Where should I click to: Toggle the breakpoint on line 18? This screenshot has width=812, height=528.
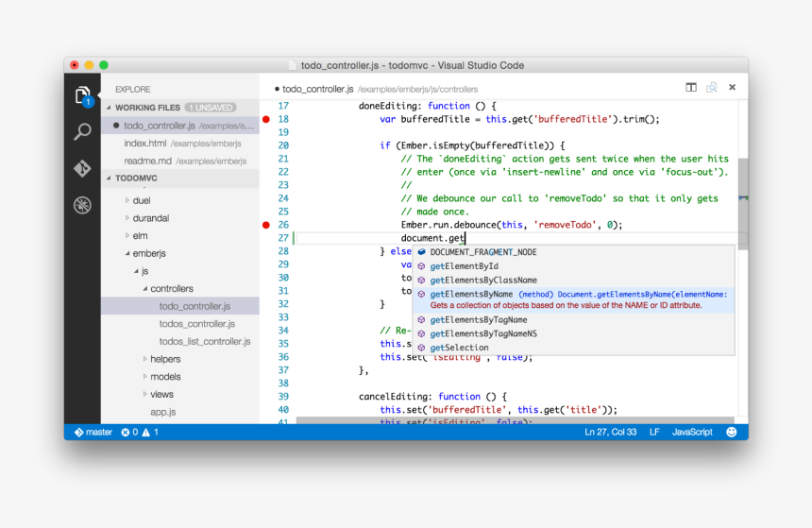tap(266, 119)
